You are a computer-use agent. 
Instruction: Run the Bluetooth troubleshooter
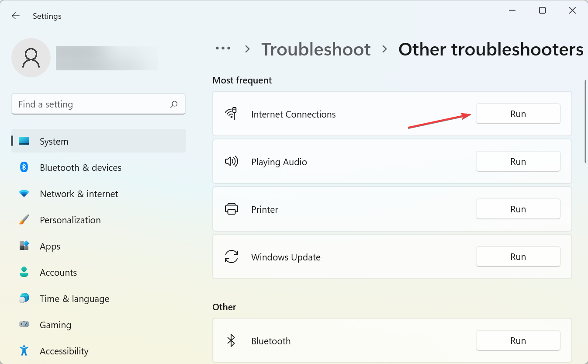pyautogui.click(x=518, y=341)
